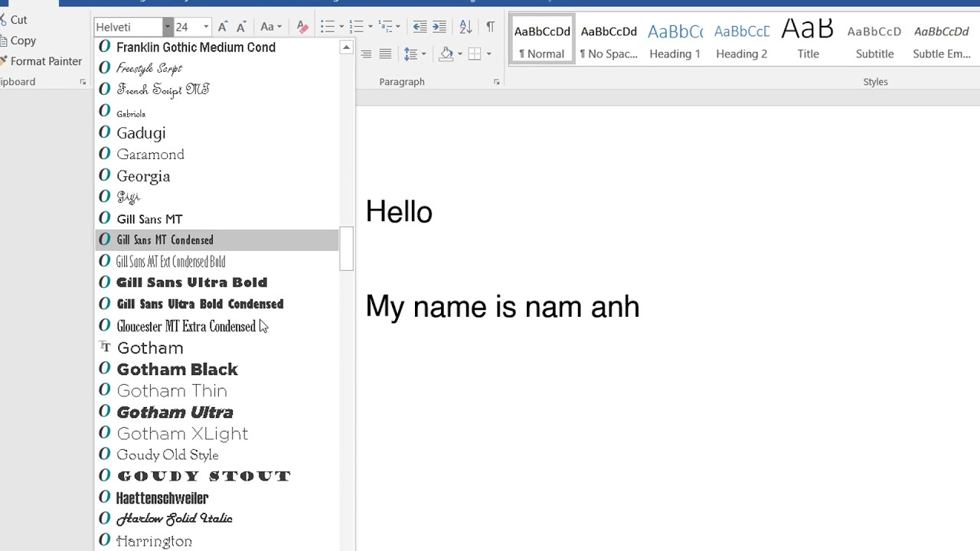
Task: Apply the Heading 1 style
Action: click(x=675, y=40)
